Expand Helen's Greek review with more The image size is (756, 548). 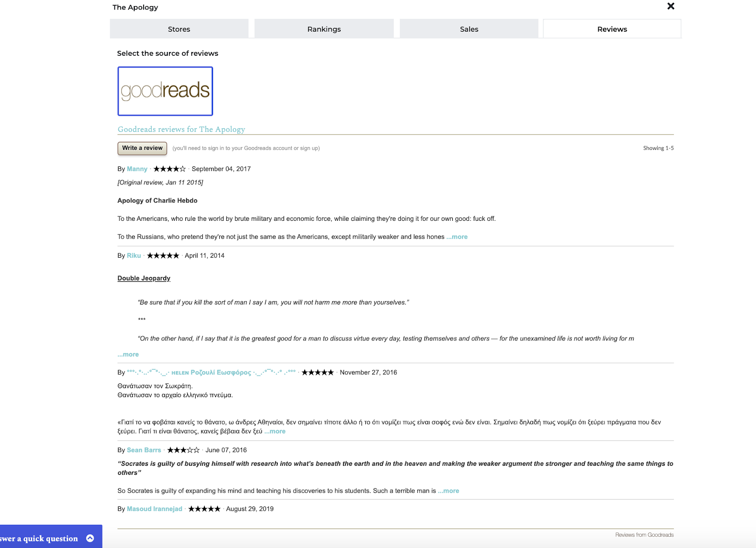click(x=275, y=431)
